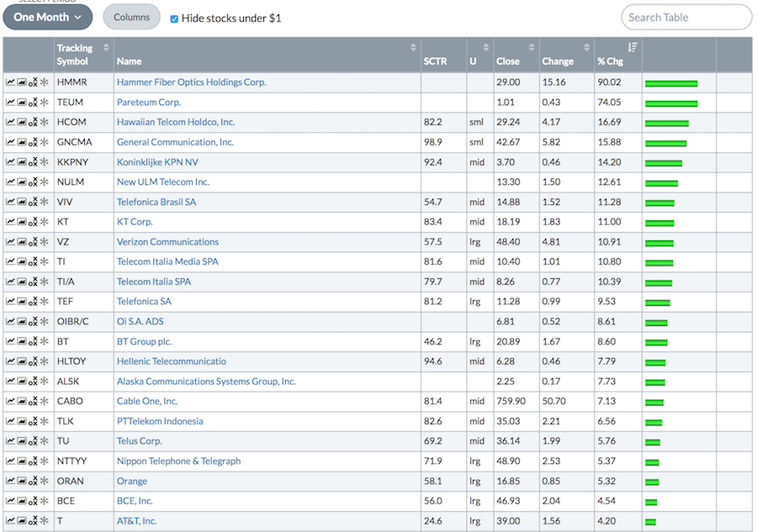Viewport: 757px width, 532px height.
Task: Click the green percent bar for TEUM
Action: [671, 103]
